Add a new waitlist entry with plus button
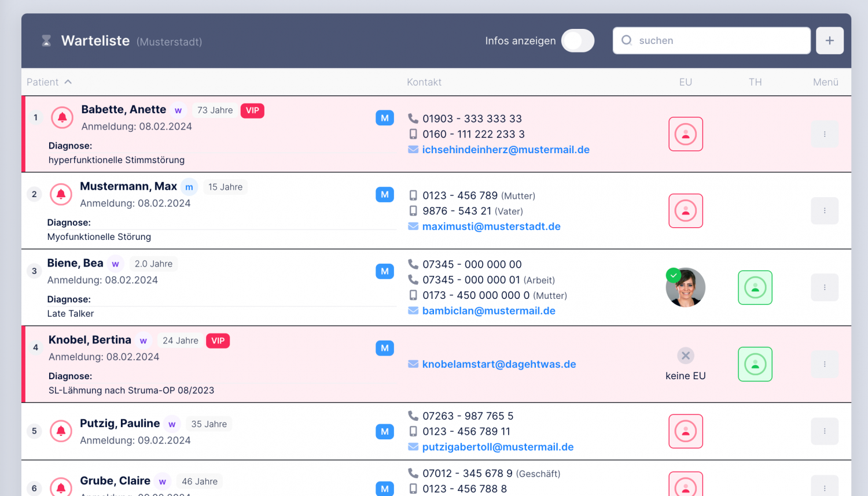868x496 pixels. 830,40
